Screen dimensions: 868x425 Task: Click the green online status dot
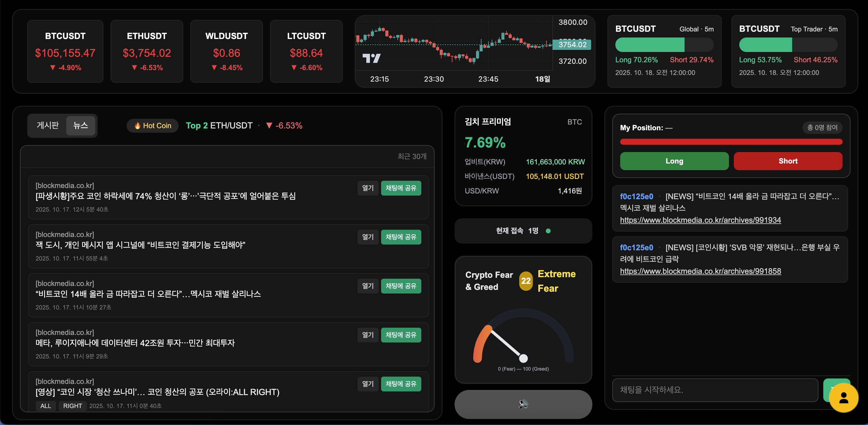(548, 231)
